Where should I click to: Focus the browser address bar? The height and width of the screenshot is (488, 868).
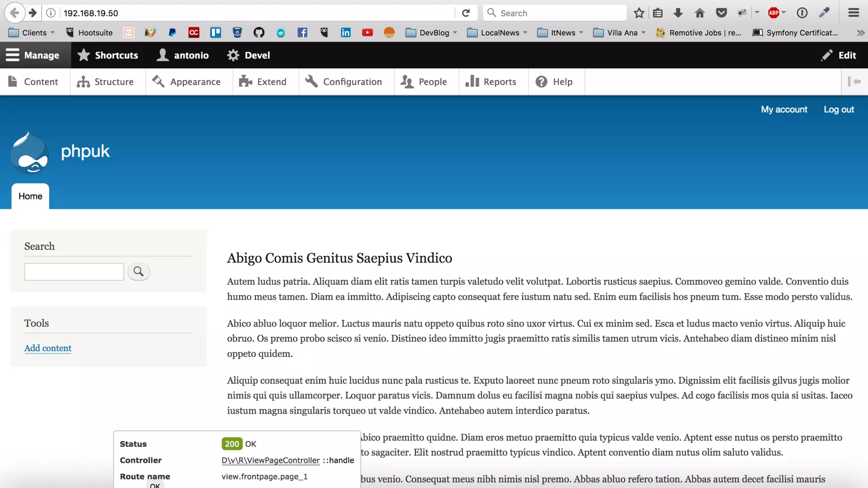[257, 13]
